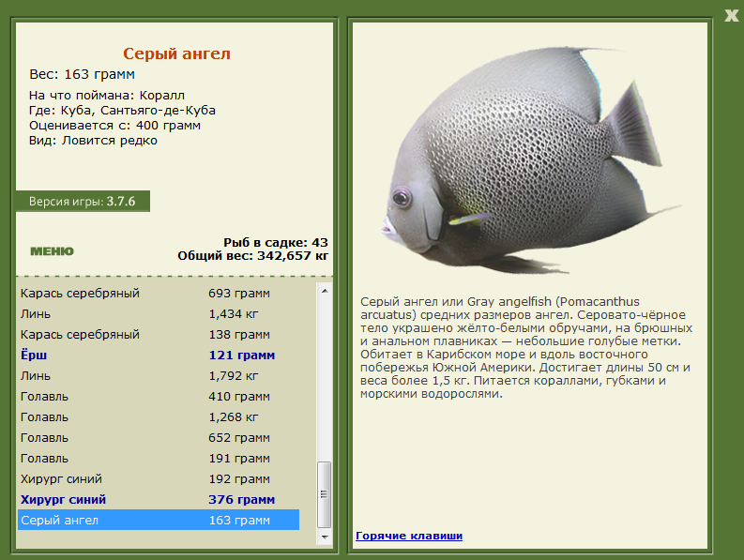Select Хирург синий 376 грамм row
This screenshot has width=744, height=560.
(159, 500)
